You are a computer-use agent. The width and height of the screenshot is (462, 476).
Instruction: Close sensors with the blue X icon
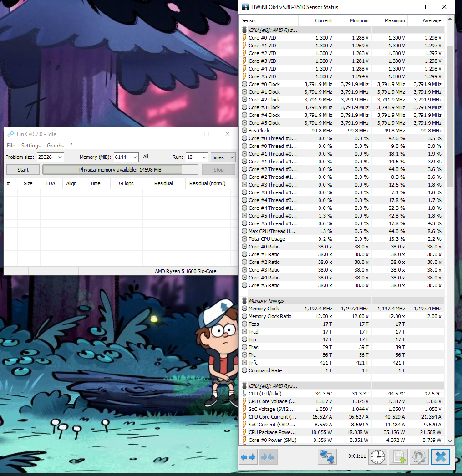click(441, 456)
